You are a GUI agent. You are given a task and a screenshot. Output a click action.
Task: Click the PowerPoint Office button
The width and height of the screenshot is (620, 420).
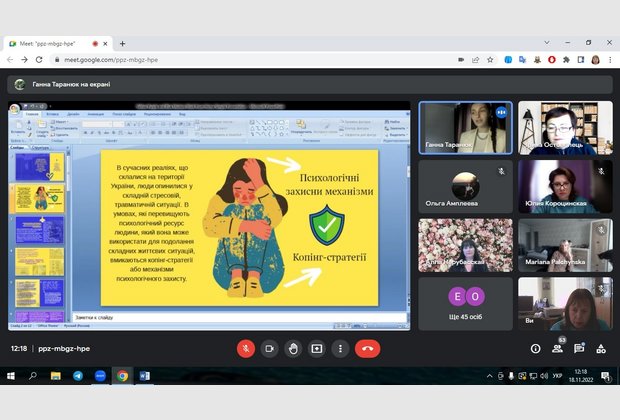click(x=15, y=108)
